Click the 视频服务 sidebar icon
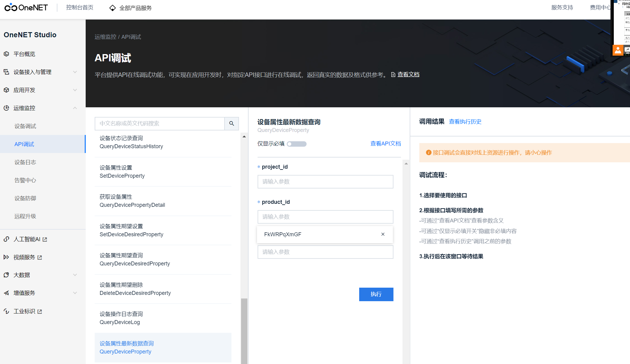The image size is (630, 364). (6, 257)
